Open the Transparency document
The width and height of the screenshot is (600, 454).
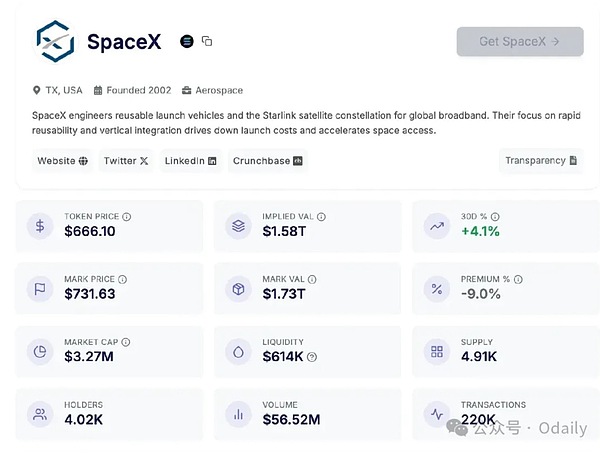point(541,160)
